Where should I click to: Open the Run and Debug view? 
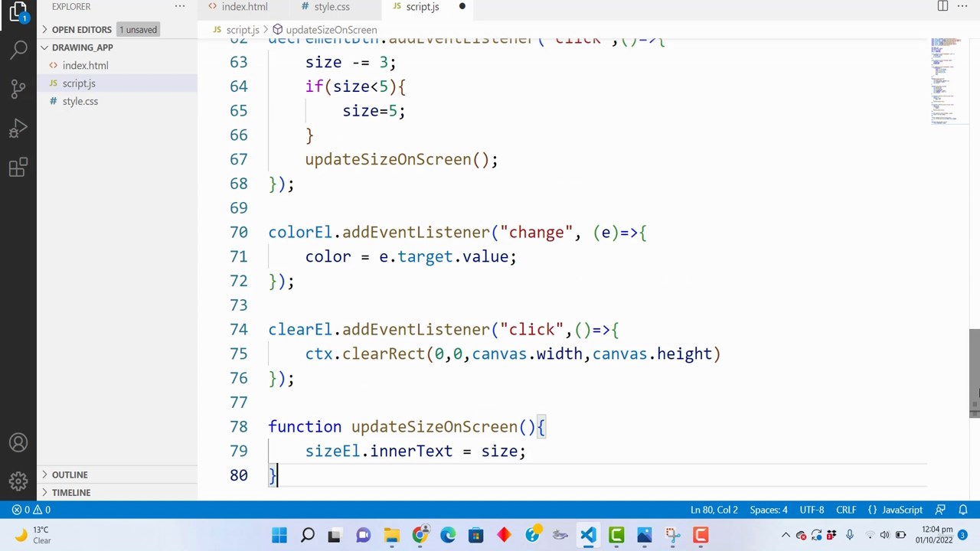(x=18, y=128)
